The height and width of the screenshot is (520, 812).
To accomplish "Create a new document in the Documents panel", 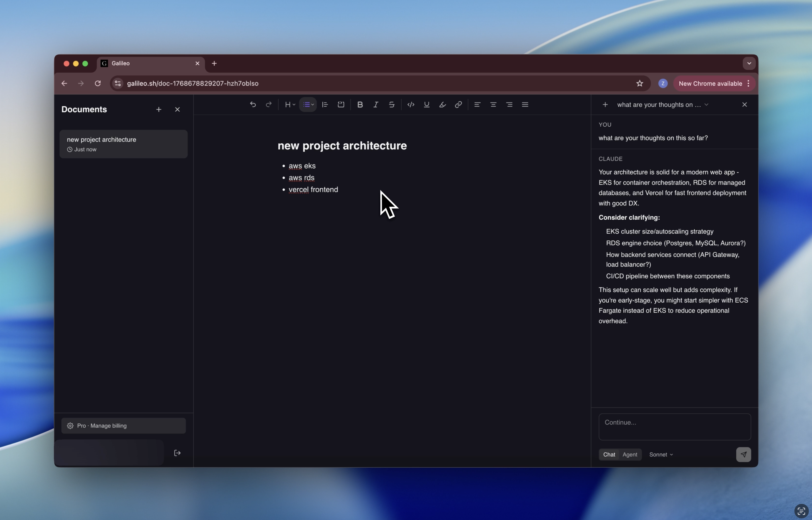I will pyautogui.click(x=159, y=109).
